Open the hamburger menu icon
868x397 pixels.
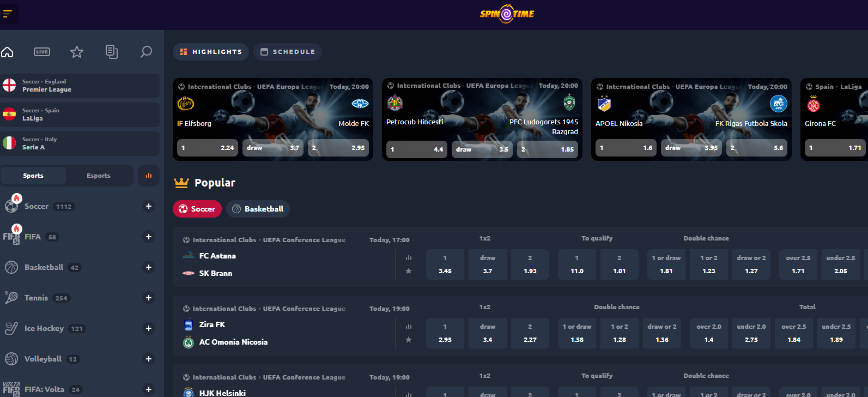click(x=7, y=14)
